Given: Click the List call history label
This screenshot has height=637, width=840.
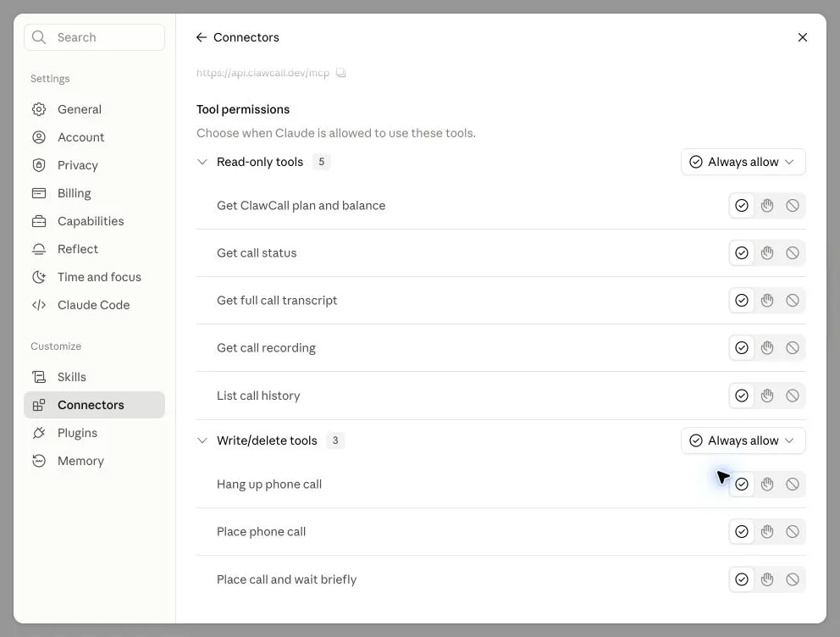Looking at the screenshot, I should (x=258, y=396).
